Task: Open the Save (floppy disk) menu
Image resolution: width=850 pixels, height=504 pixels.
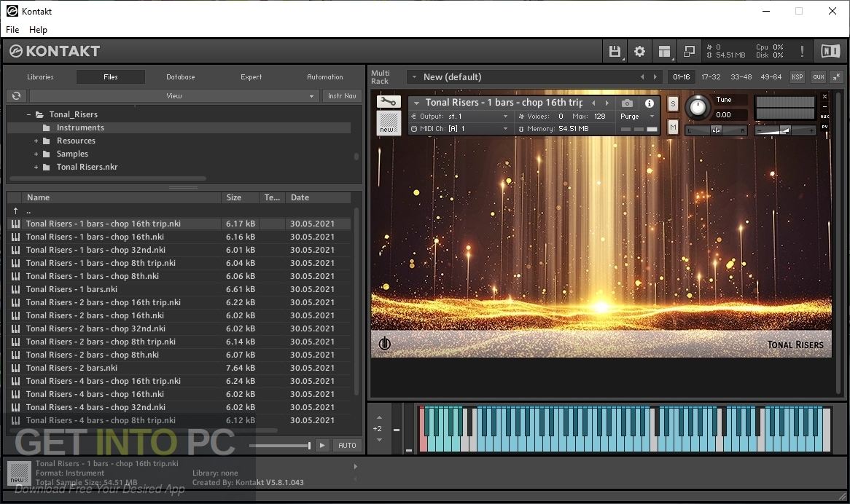Action: [615, 52]
